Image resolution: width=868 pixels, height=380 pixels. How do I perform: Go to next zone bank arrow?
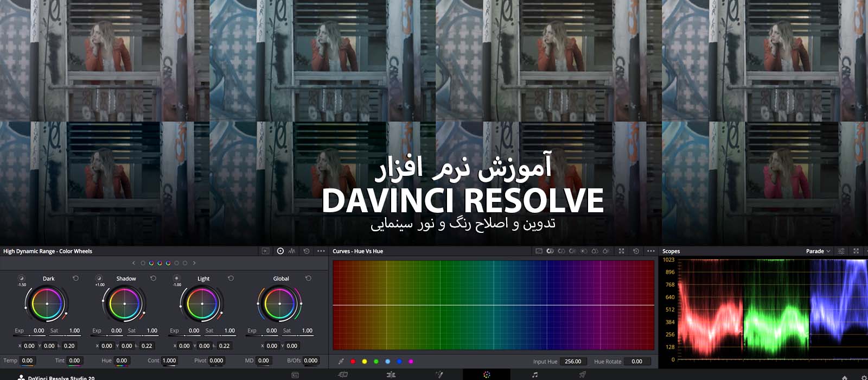point(194,263)
